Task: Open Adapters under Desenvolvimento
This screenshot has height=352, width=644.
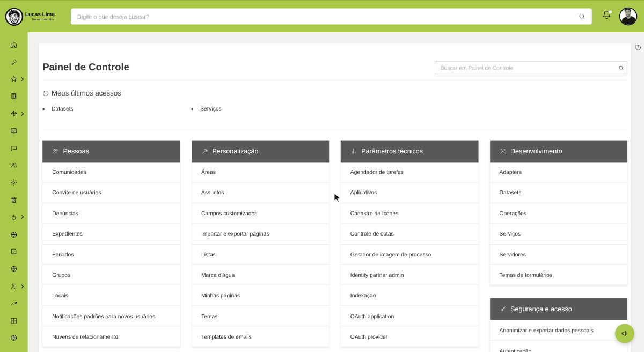Action: point(559,172)
